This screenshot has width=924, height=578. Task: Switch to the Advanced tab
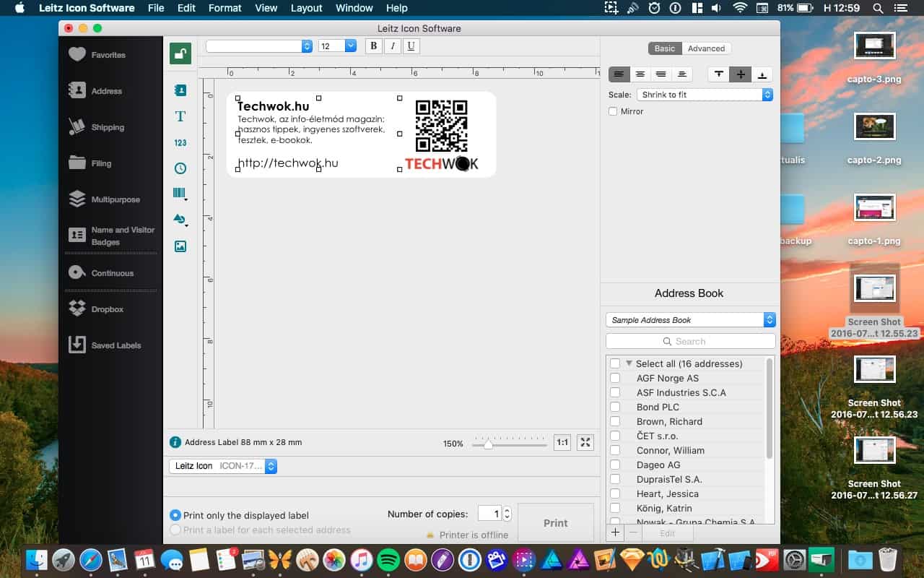point(706,48)
